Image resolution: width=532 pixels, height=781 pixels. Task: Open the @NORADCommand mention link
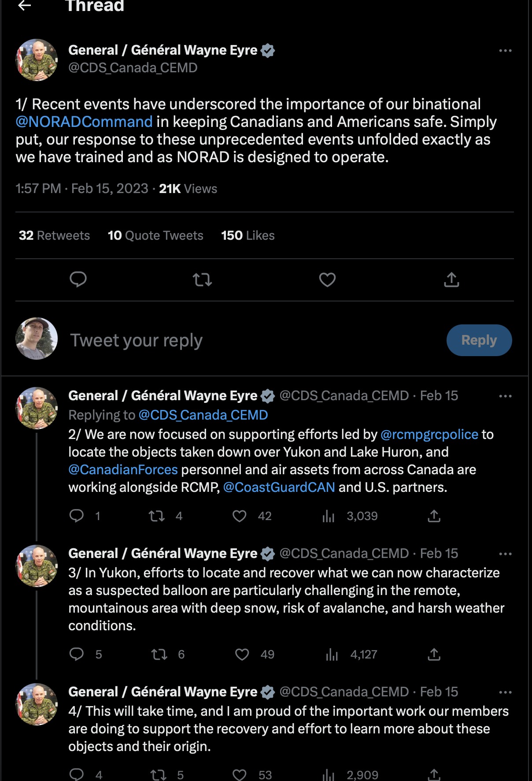pos(84,122)
